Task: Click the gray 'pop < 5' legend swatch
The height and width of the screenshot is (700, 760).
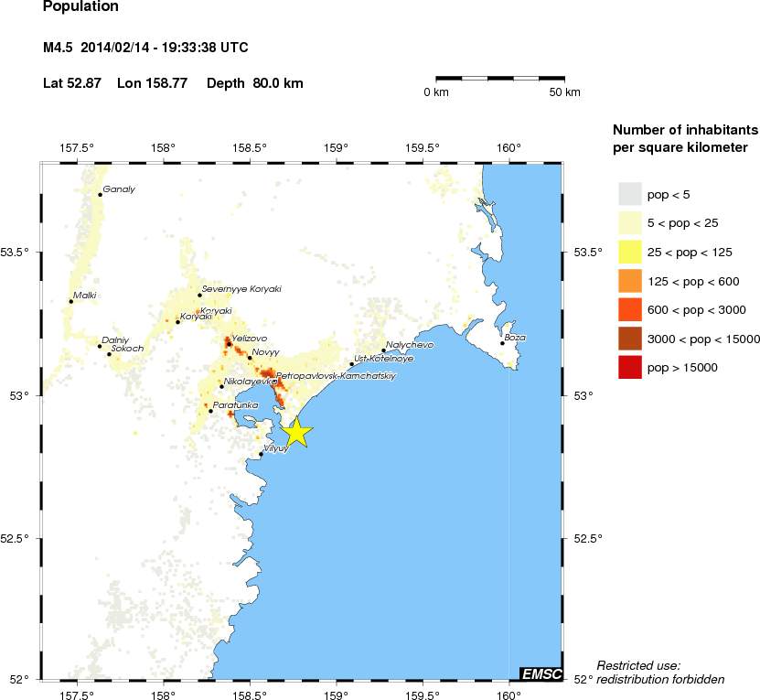Action: coord(629,195)
